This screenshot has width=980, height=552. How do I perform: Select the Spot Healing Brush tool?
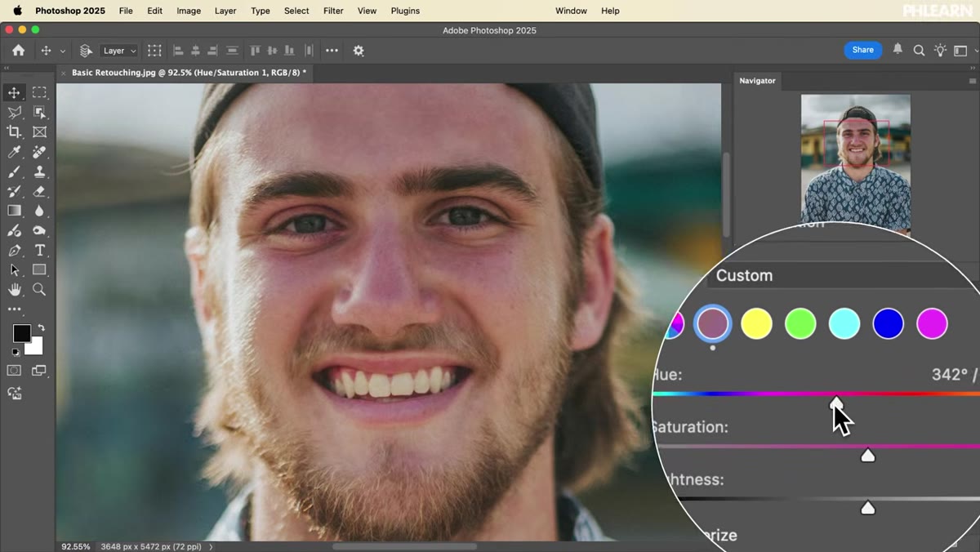click(39, 152)
